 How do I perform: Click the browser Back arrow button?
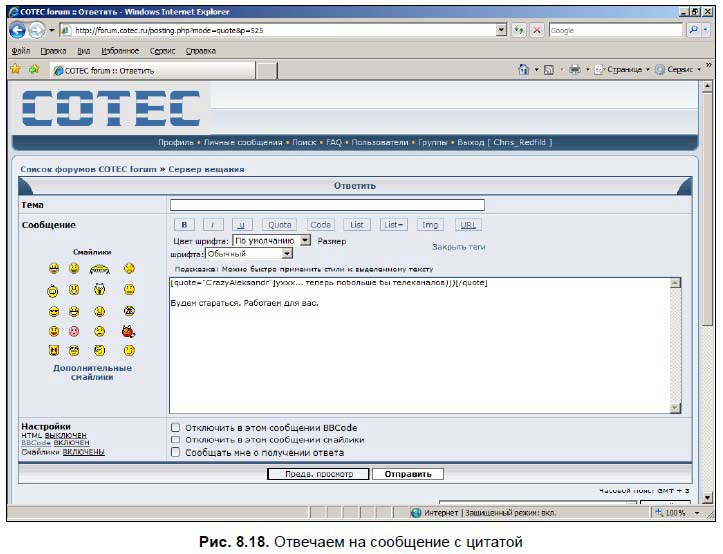(18, 30)
